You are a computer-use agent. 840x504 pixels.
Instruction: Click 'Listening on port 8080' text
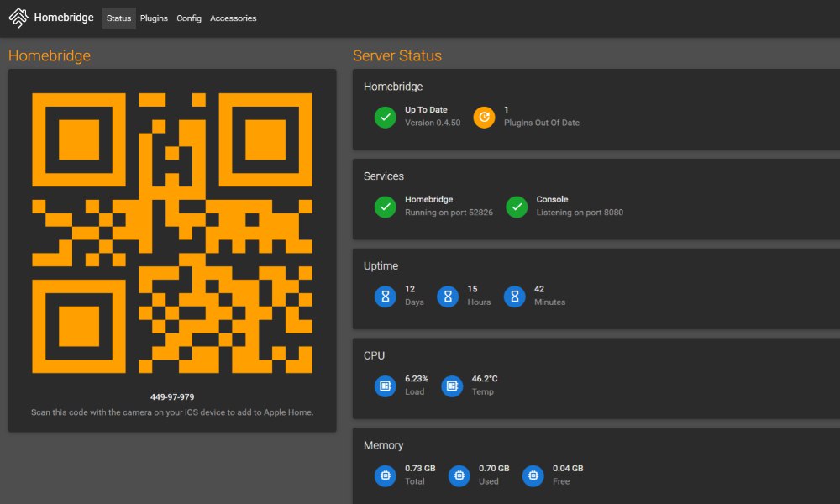point(580,212)
